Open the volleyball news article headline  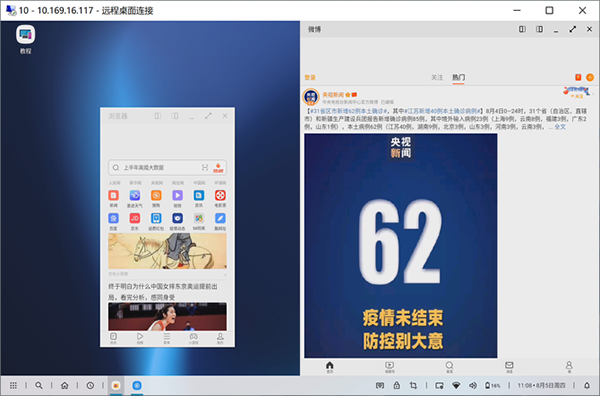(163, 292)
